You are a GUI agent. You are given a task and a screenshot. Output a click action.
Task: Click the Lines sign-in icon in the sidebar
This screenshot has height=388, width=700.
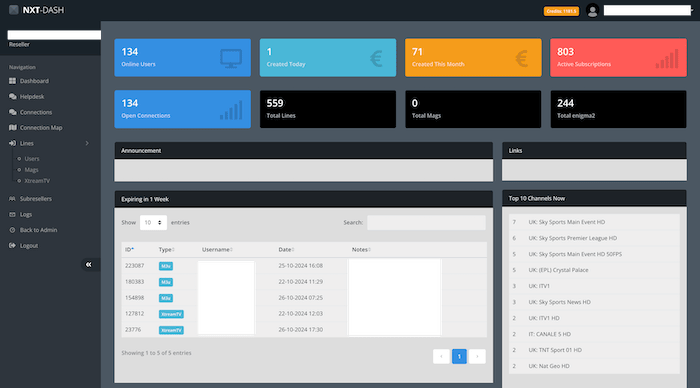click(x=12, y=143)
